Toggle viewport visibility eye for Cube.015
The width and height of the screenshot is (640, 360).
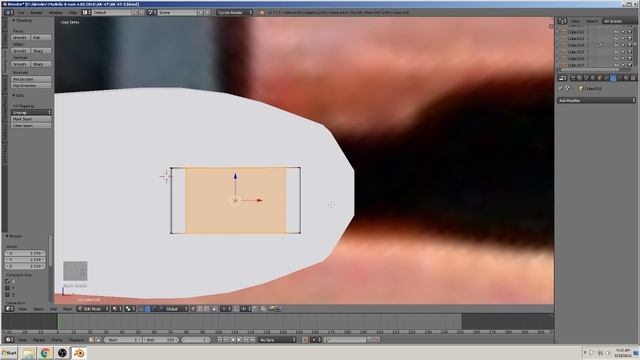pos(616,52)
